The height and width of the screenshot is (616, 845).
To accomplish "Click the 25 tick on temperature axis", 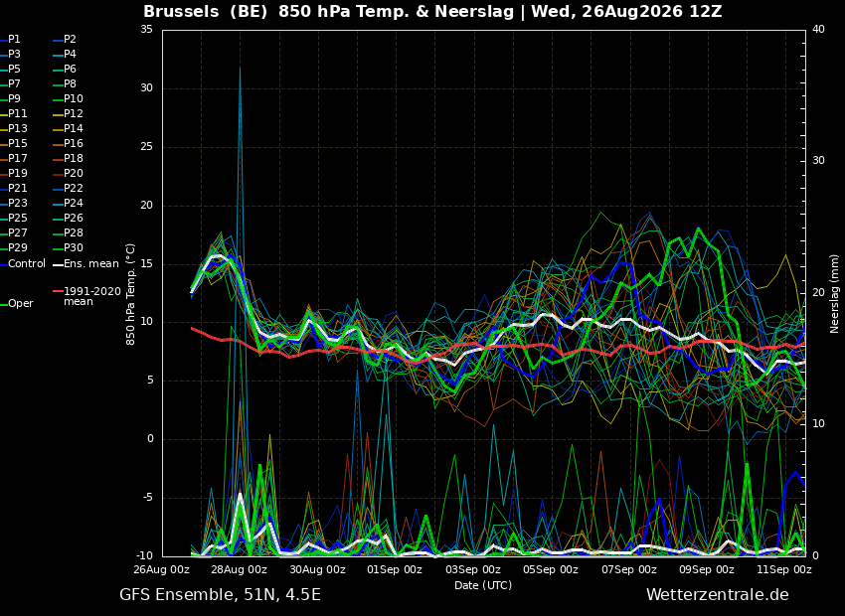I will point(146,147).
